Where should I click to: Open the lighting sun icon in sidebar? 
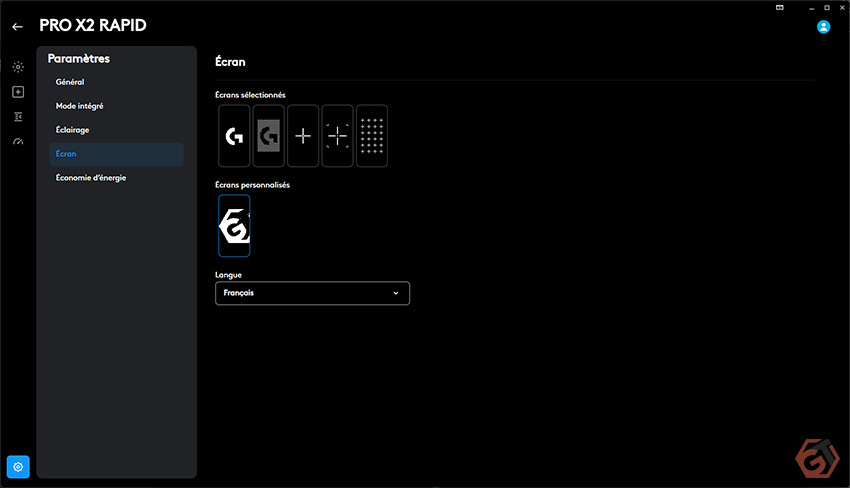18,67
